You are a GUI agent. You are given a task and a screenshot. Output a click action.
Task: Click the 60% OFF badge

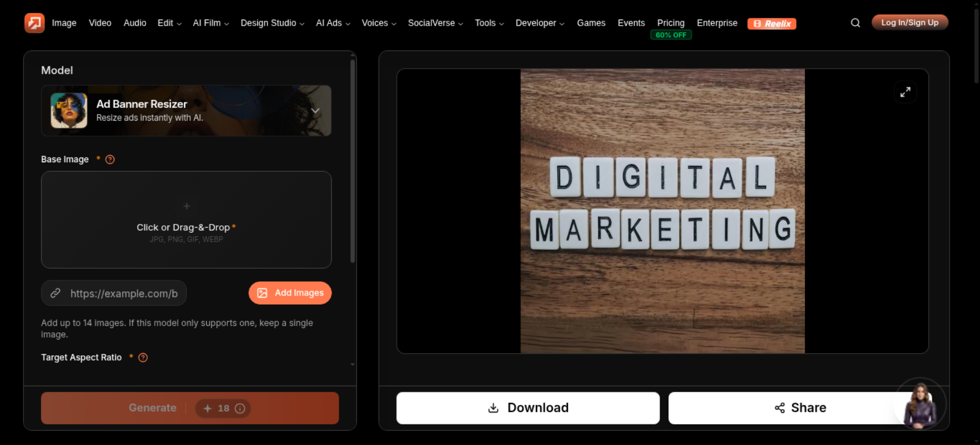tap(671, 35)
